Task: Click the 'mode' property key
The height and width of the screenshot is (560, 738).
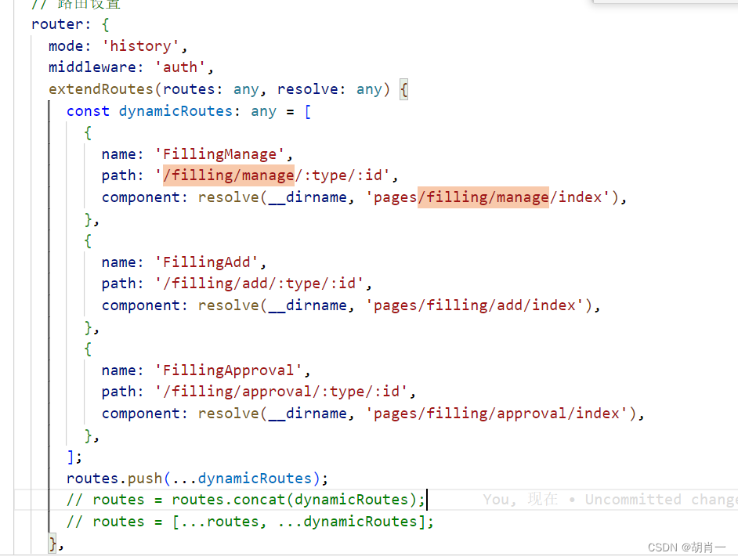Action: 66,46
